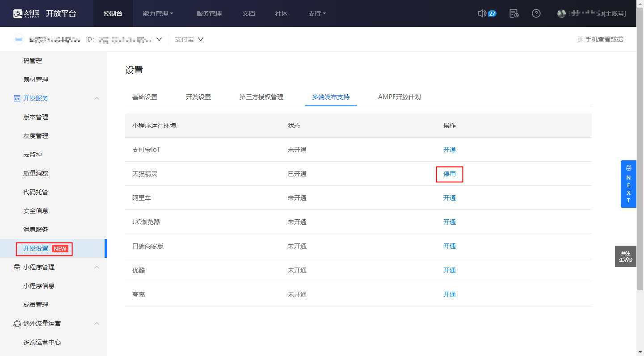This screenshot has width=644, height=356.
Task: Click the 小程序运行环境 column header
Action: coord(154,126)
